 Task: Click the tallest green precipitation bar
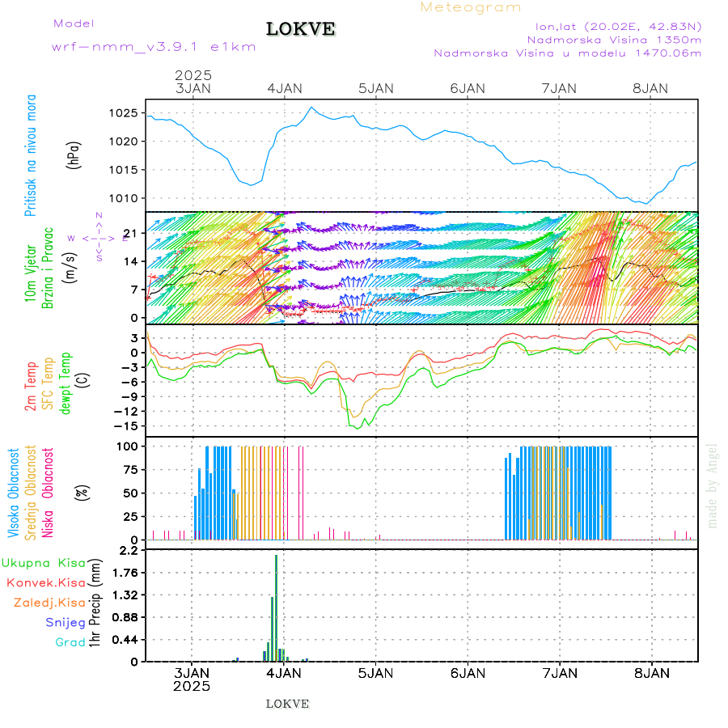[277, 608]
